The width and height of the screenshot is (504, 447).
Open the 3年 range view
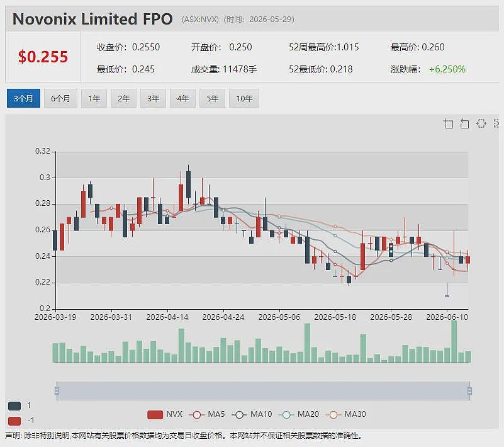[x=154, y=98]
